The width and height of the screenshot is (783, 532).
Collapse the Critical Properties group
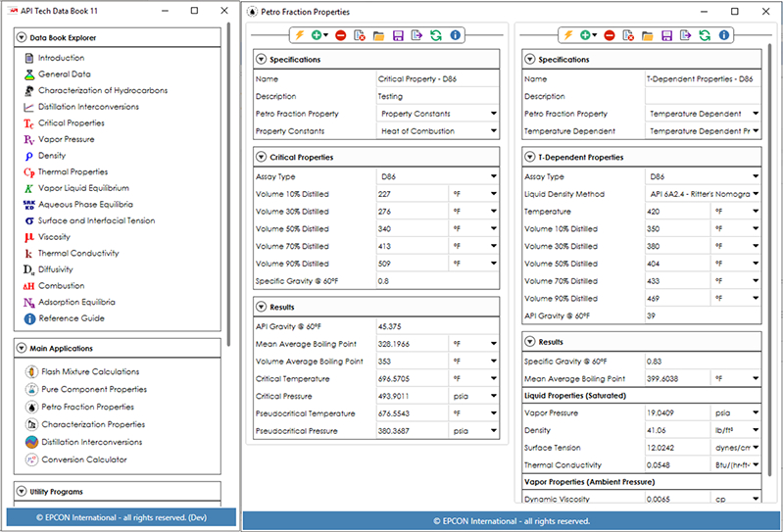262,157
